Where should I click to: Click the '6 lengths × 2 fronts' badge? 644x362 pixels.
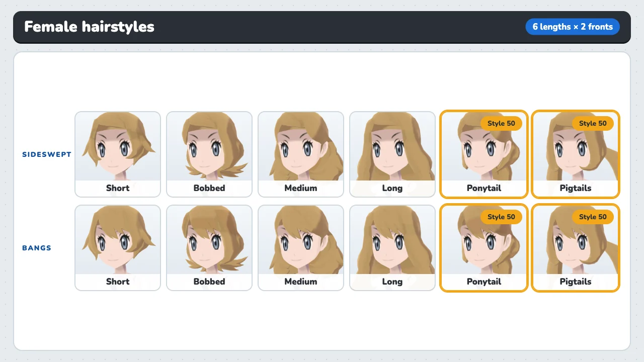(x=573, y=27)
